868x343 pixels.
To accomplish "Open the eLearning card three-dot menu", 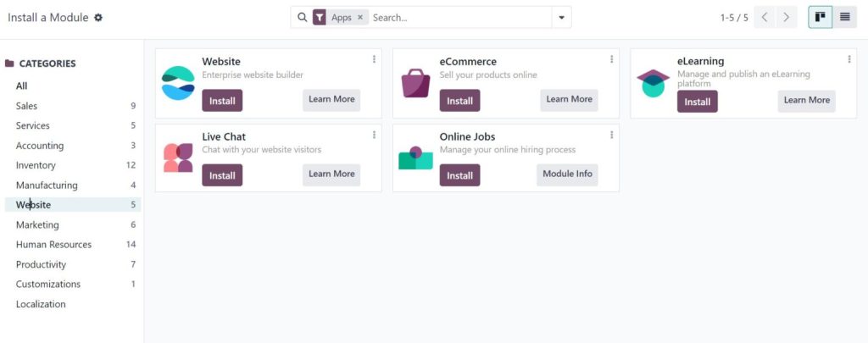I will pos(849,59).
